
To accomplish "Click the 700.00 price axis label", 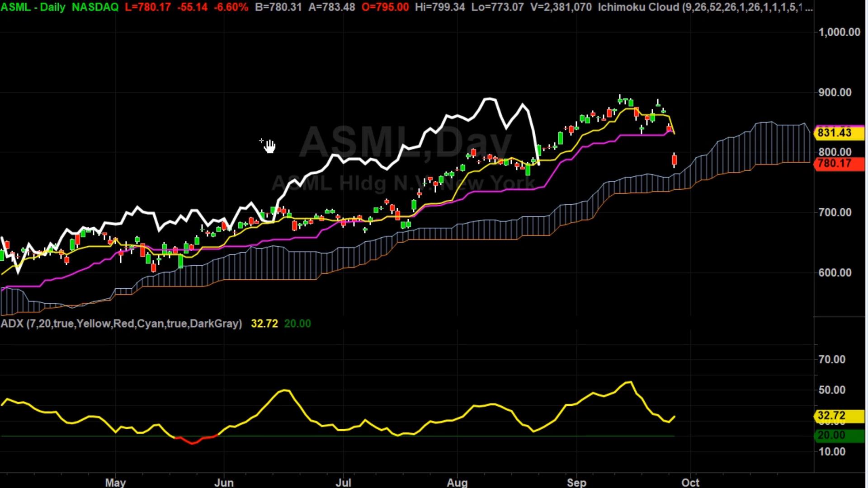I will pos(835,212).
